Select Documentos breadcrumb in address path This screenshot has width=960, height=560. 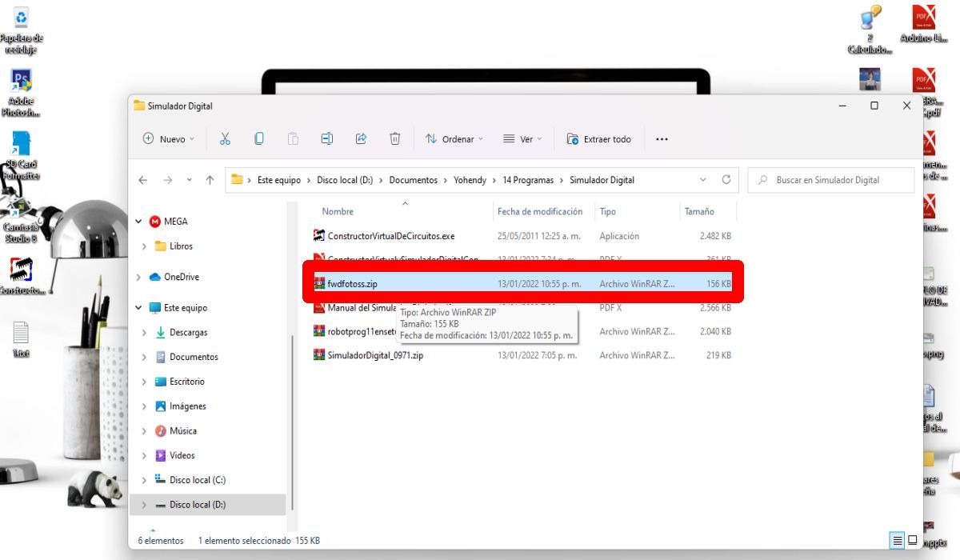[414, 180]
